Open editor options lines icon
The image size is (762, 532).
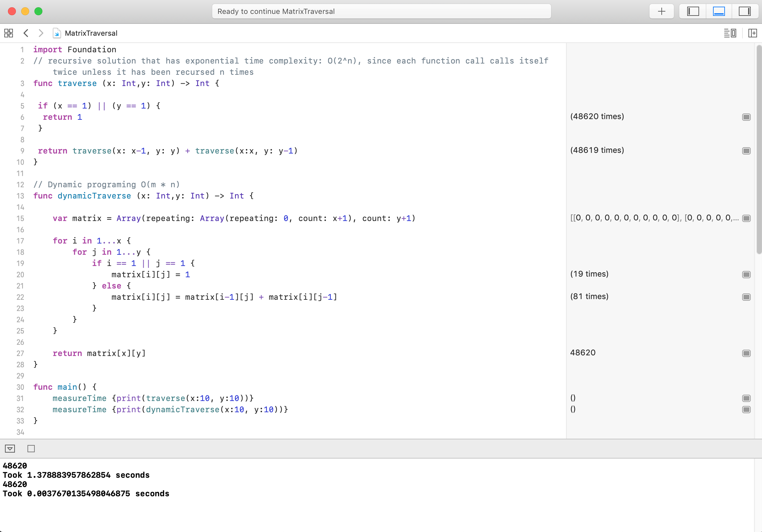[730, 33]
